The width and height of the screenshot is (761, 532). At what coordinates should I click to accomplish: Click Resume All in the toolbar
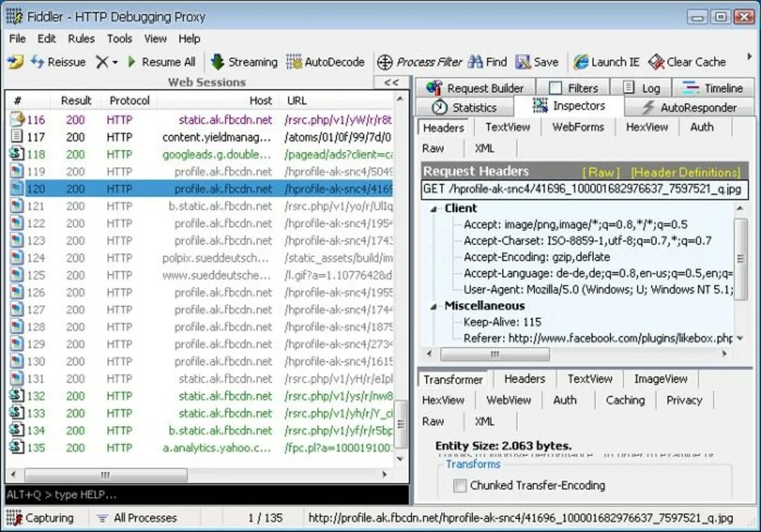tap(161, 62)
